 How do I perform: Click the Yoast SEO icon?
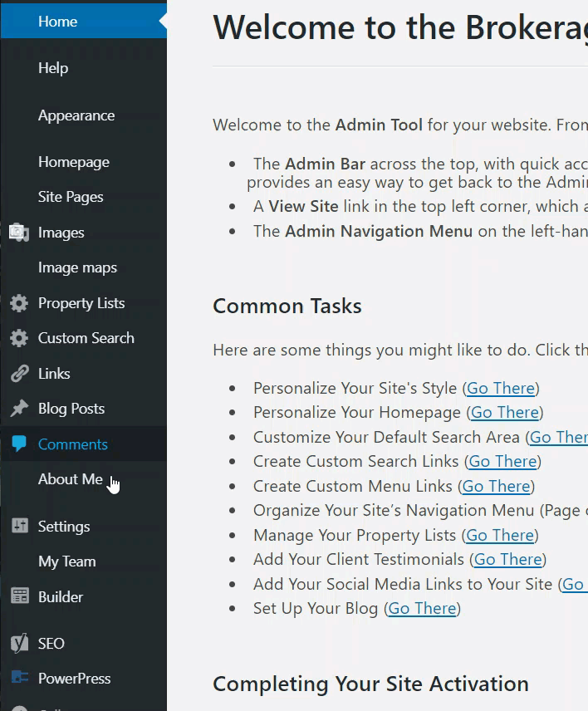tap(19, 644)
